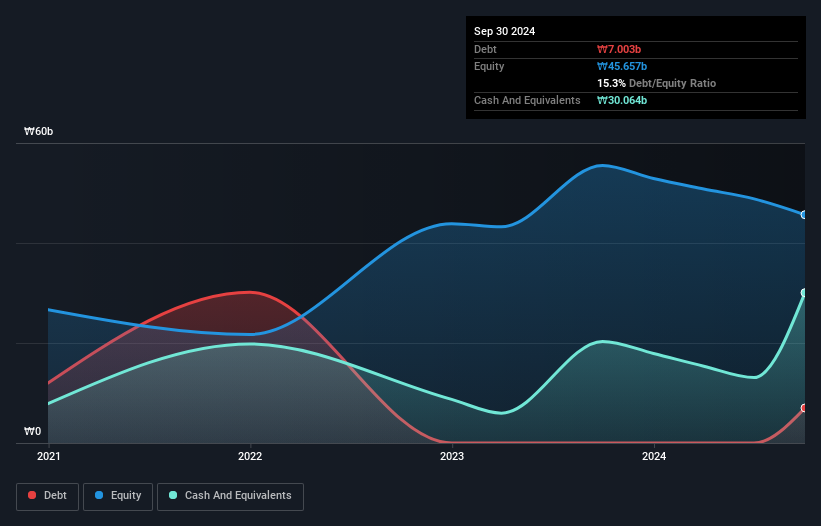Click the Equity row label in tooltip
This screenshot has height=526, width=821.
point(489,66)
